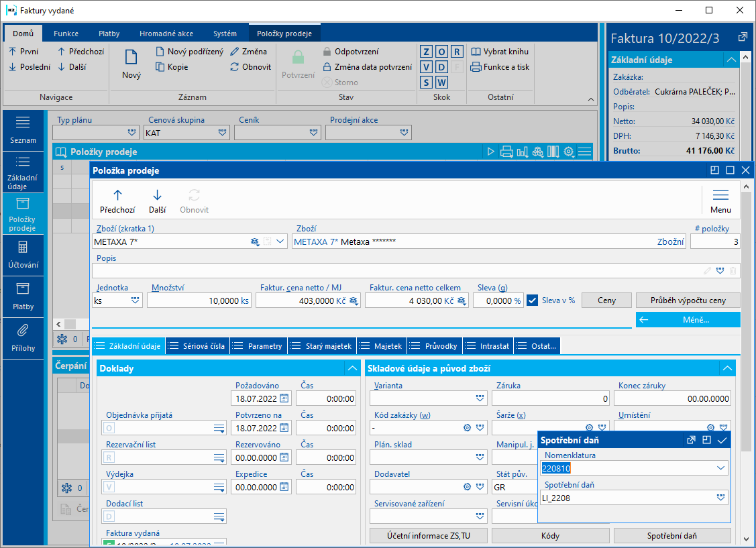
Task: Click the Množství input field
Action: 199,300
